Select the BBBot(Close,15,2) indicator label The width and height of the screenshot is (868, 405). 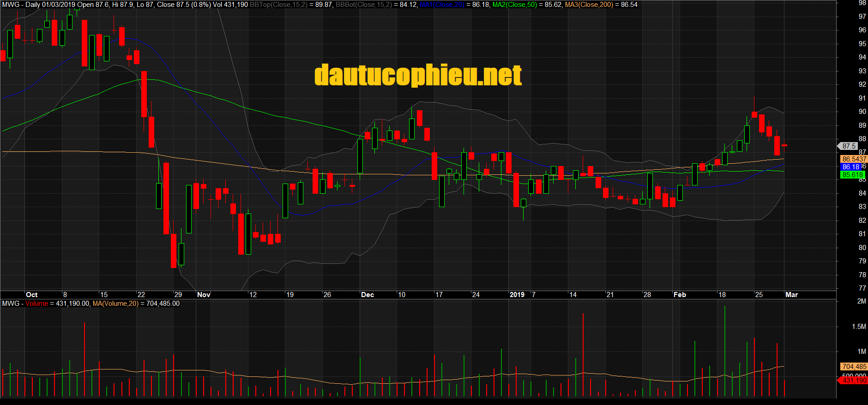point(363,5)
